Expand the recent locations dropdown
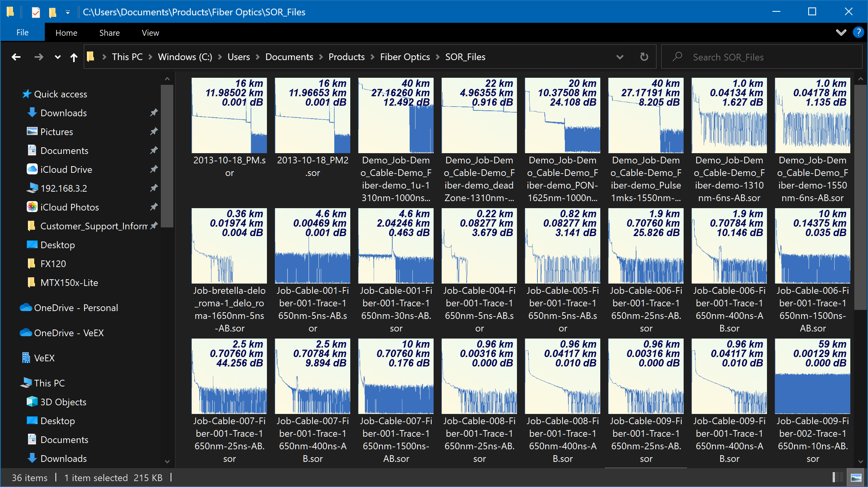This screenshot has width=868, height=487. [x=57, y=57]
